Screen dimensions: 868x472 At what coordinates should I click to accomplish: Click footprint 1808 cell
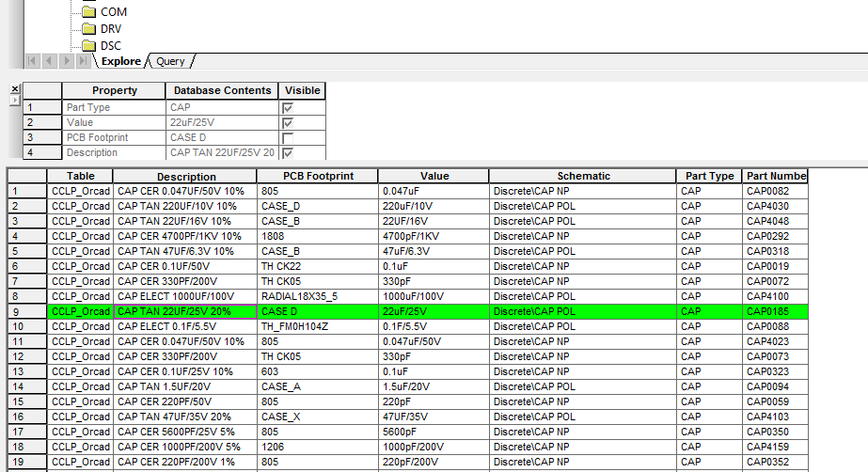tap(317, 236)
